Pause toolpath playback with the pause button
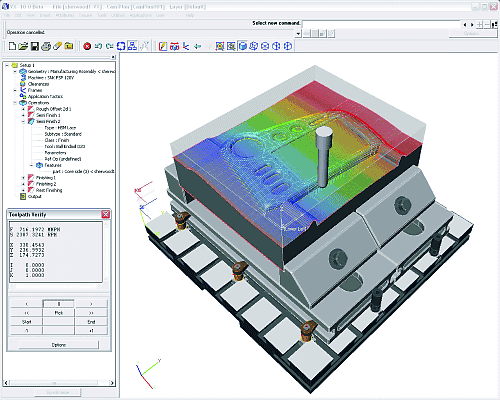The image size is (500, 400). [x=59, y=304]
